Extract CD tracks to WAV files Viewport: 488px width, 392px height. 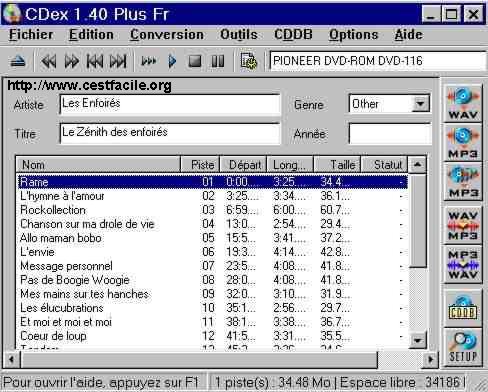pos(463,104)
